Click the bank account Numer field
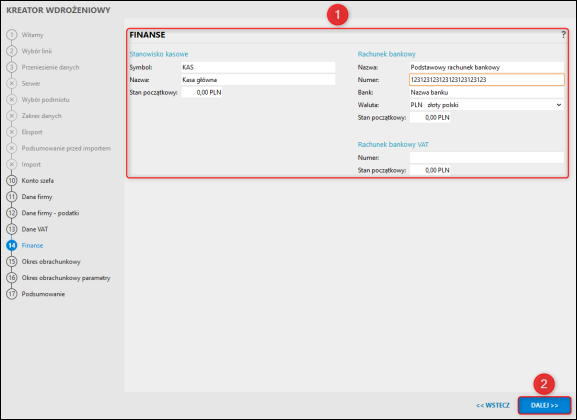The height and width of the screenshot is (420, 577). pos(486,80)
